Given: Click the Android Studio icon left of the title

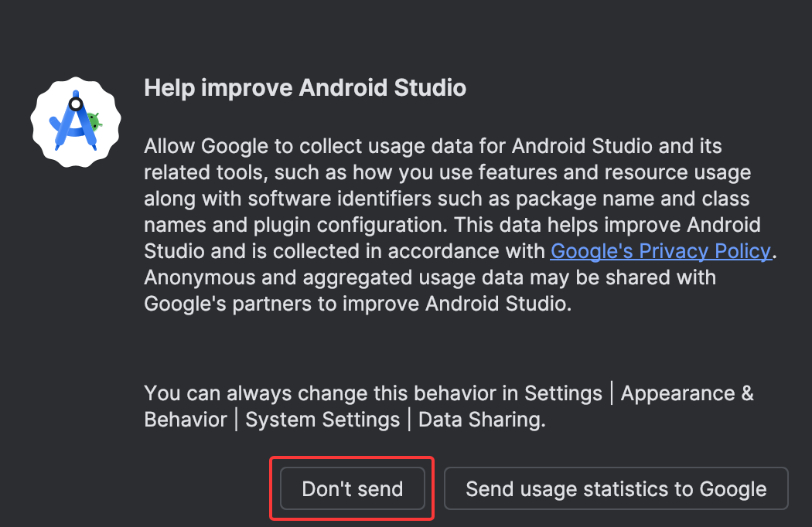Looking at the screenshot, I should pos(75,121).
